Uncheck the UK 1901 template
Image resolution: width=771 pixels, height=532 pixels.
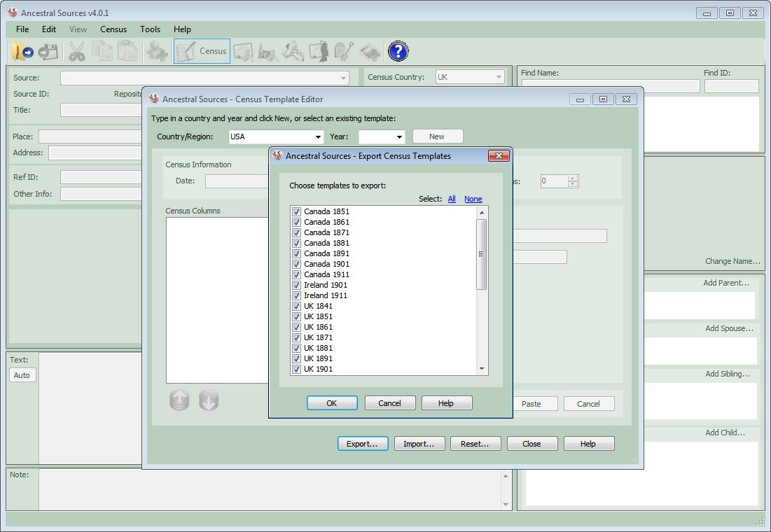point(296,369)
